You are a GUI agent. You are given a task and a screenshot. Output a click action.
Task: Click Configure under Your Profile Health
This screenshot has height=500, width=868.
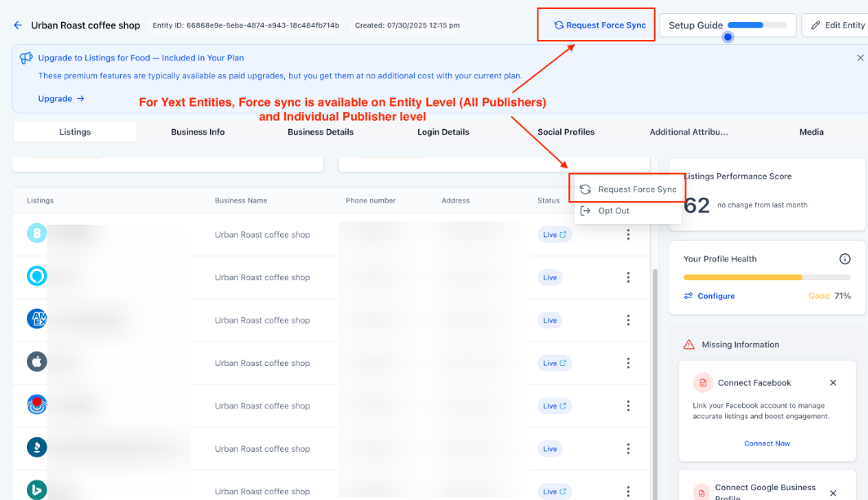point(715,296)
